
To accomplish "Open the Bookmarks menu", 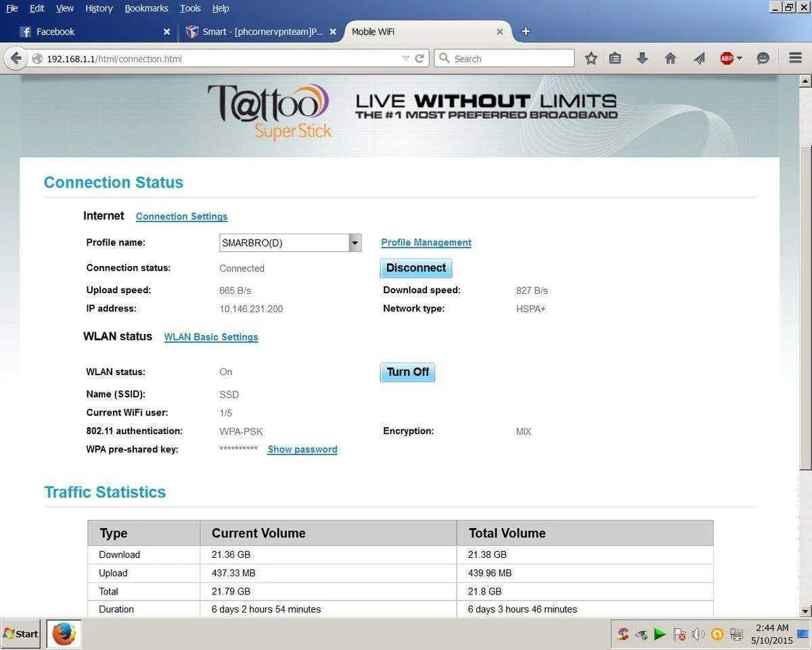I will pos(146,8).
